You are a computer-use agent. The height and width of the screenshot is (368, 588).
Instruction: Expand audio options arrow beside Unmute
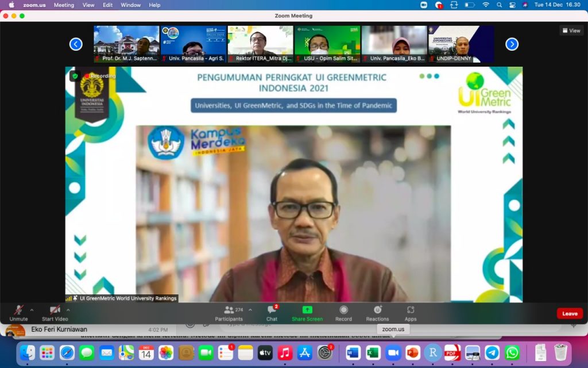point(32,310)
